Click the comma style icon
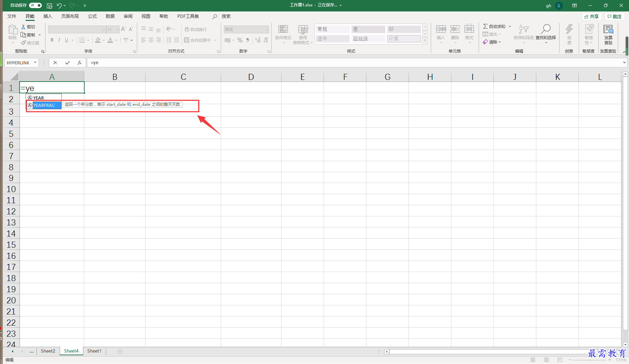Image resolution: width=629 pixels, height=364 pixels. tap(248, 40)
